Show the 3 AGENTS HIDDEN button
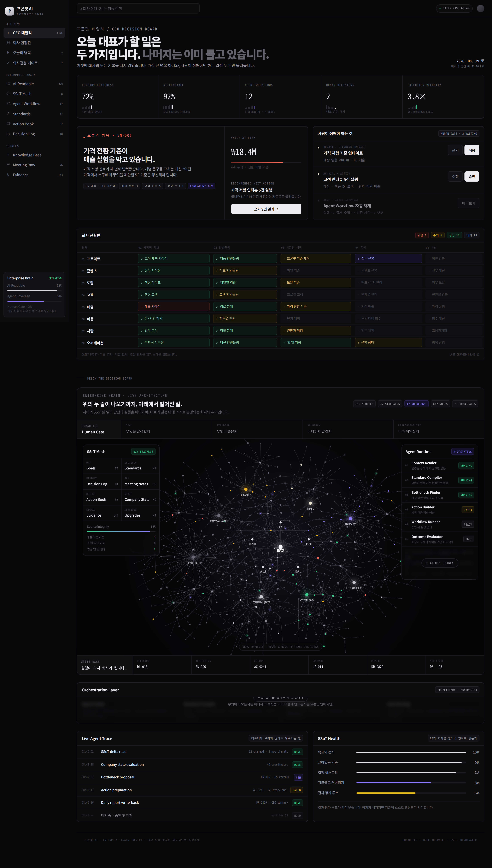The width and height of the screenshot is (492, 868). click(440, 563)
